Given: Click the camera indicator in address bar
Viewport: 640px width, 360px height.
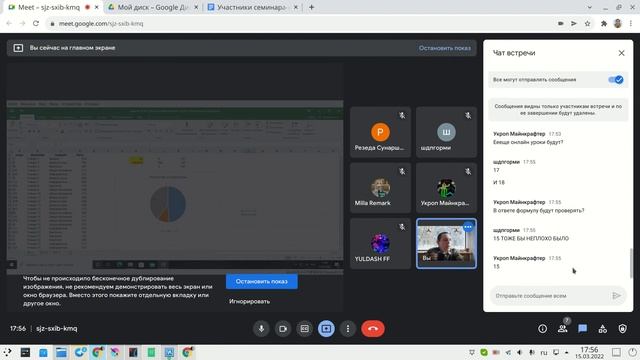Looking at the screenshot, I should (x=561, y=23).
